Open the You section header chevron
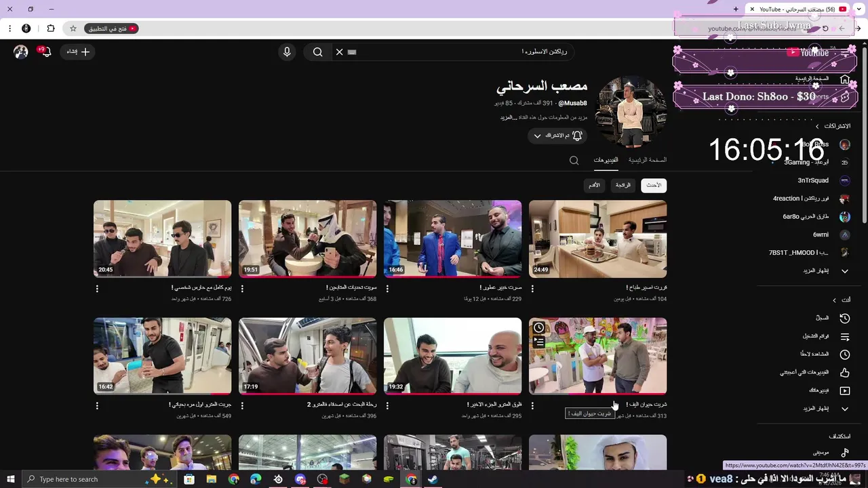 point(835,300)
